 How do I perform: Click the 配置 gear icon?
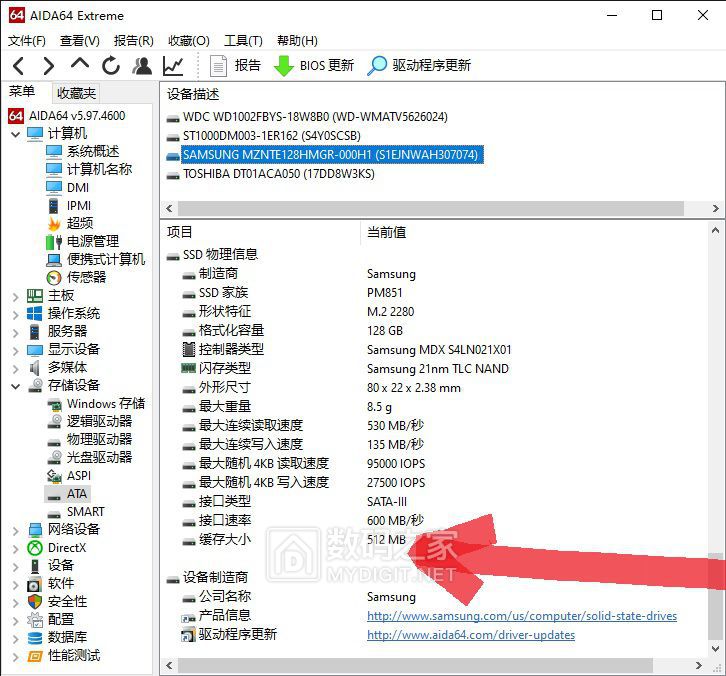click(35, 620)
